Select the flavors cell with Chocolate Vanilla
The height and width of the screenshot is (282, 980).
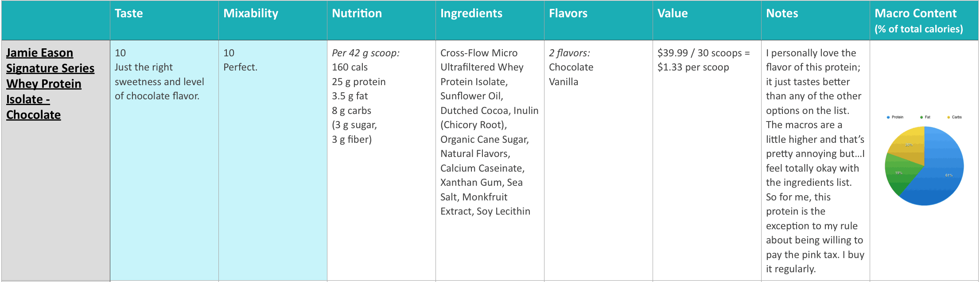(x=599, y=161)
